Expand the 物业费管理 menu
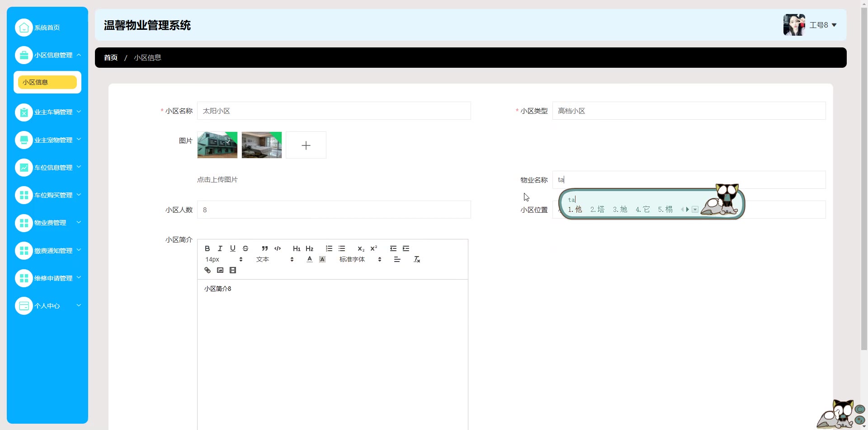 tap(47, 223)
